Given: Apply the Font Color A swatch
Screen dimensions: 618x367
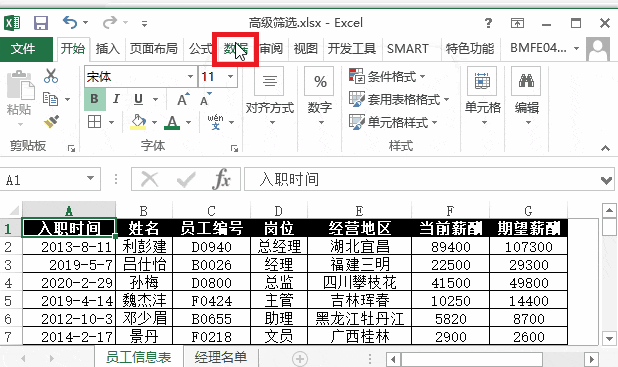Looking at the screenshot, I should coord(172,122).
